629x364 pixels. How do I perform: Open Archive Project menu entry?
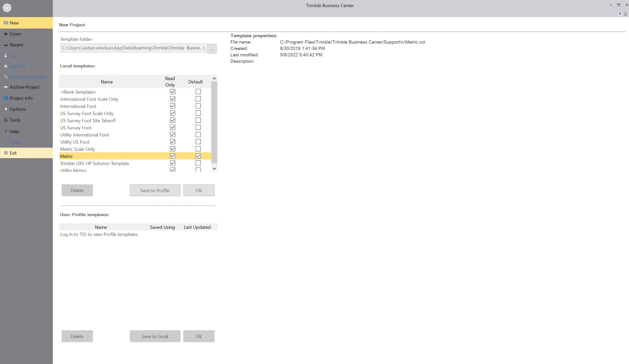tap(26, 87)
